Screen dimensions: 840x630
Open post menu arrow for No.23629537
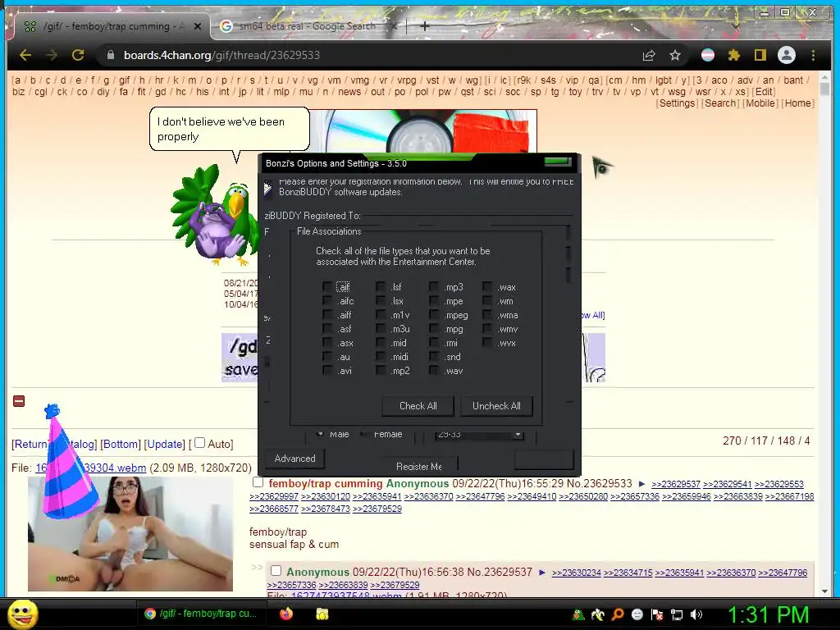[542, 573]
